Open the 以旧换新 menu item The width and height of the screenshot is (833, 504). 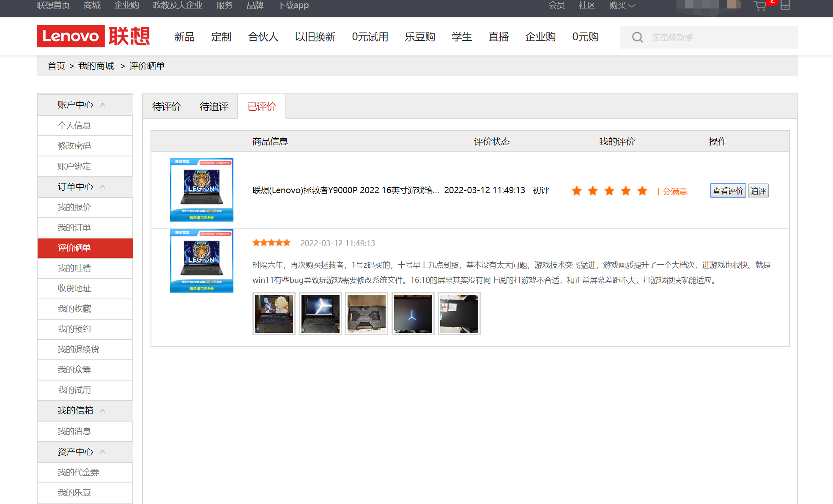(x=315, y=37)
